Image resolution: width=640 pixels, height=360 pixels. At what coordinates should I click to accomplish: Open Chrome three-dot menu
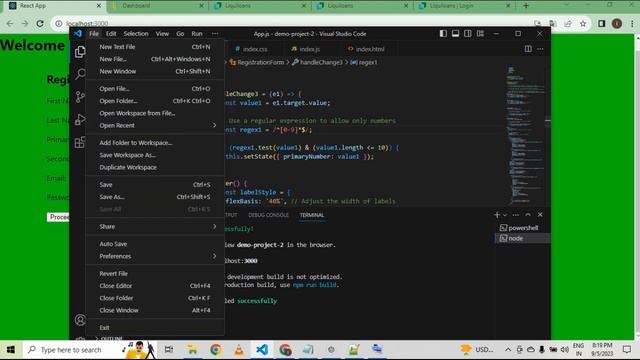coord(632,24)
